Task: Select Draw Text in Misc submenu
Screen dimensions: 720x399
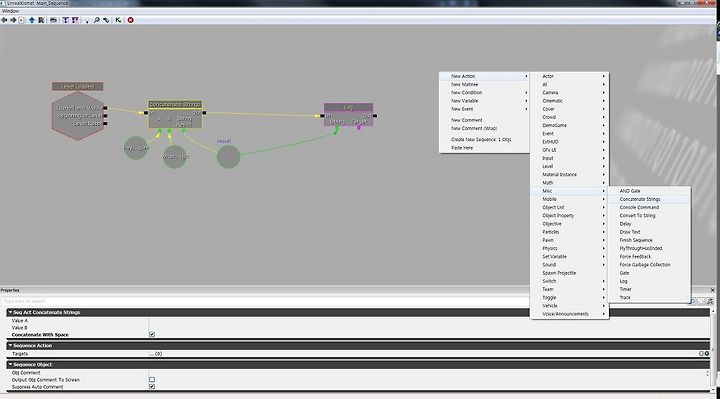Action: pos(649,232)
